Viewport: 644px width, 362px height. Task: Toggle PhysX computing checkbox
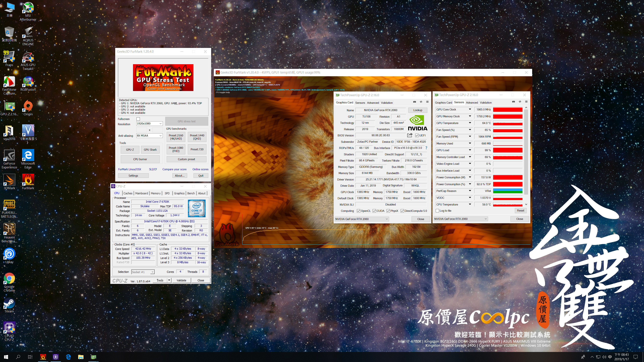tap(388, 211)
